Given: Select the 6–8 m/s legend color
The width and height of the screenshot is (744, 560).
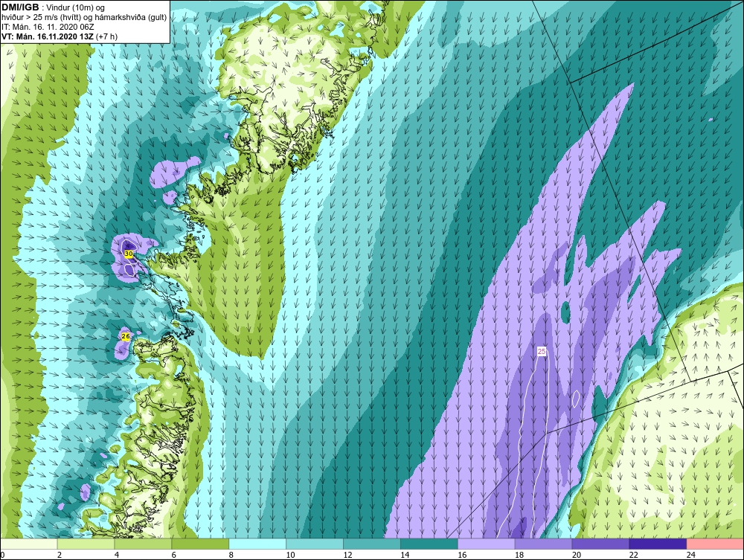Looking at the screenshot, I should click(200, 544).
